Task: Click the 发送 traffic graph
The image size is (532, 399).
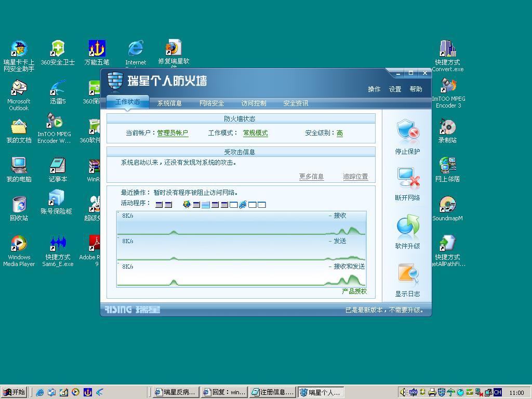Action: (241, 249)
